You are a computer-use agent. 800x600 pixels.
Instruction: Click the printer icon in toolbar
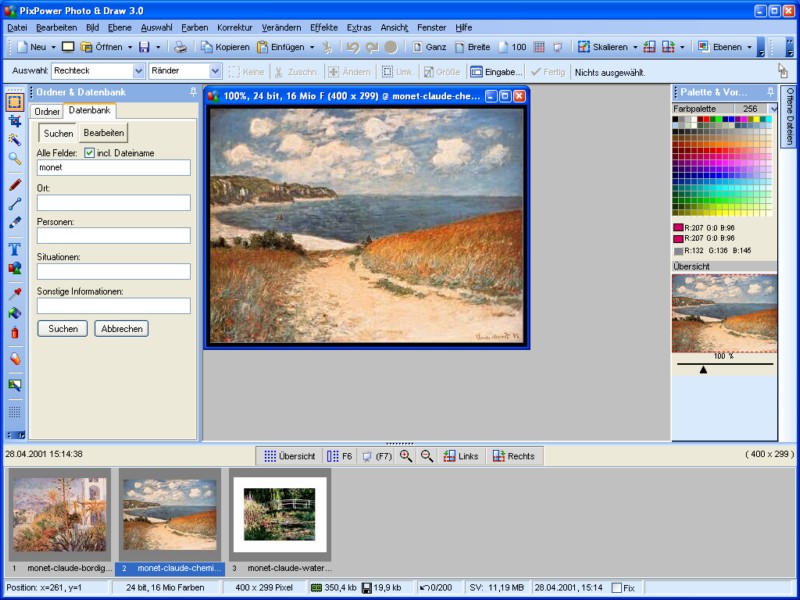(180, 47)
